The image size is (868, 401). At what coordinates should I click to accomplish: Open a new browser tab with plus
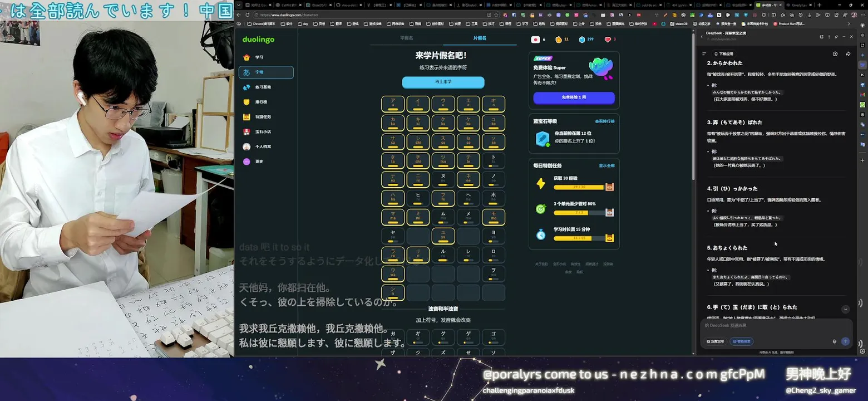click(x=820, y=5)
